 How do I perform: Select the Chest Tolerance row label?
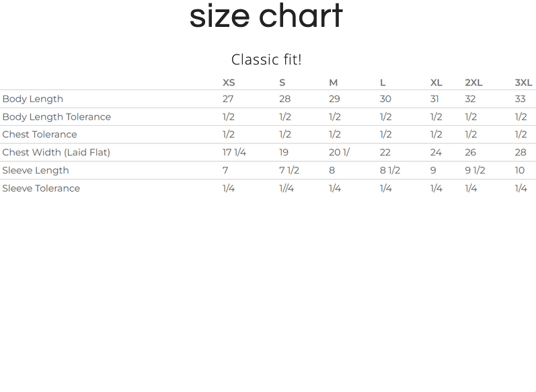(x=40, y=134)
